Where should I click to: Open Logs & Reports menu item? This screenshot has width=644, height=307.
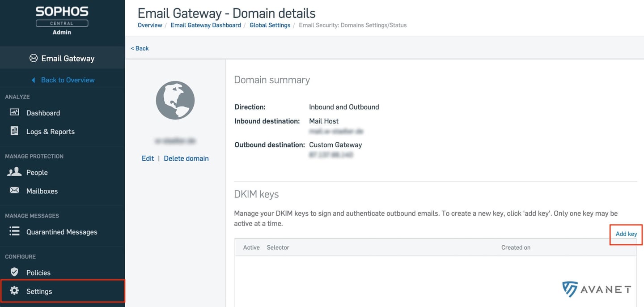tap(51, 132)
